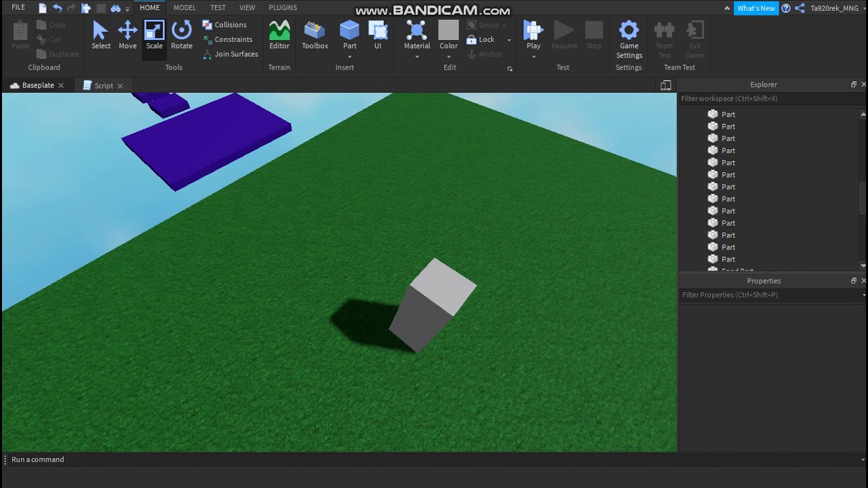Customize quick access toolbar dropdown
This screenshot has height=488, width=868.
pyautogui.click(x=127, y=9)
